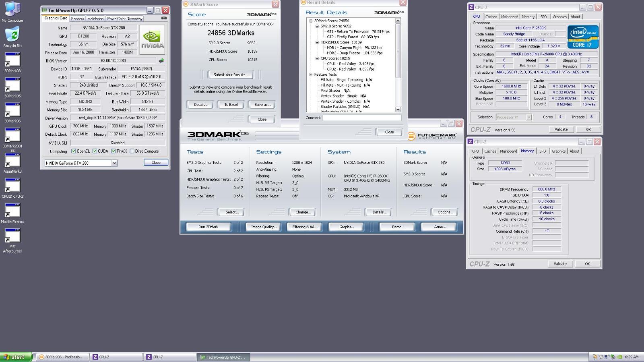Collapse the 3DMark Score: 24856 tree node
This screenshot has width=644, height=362.
[311, 21]
